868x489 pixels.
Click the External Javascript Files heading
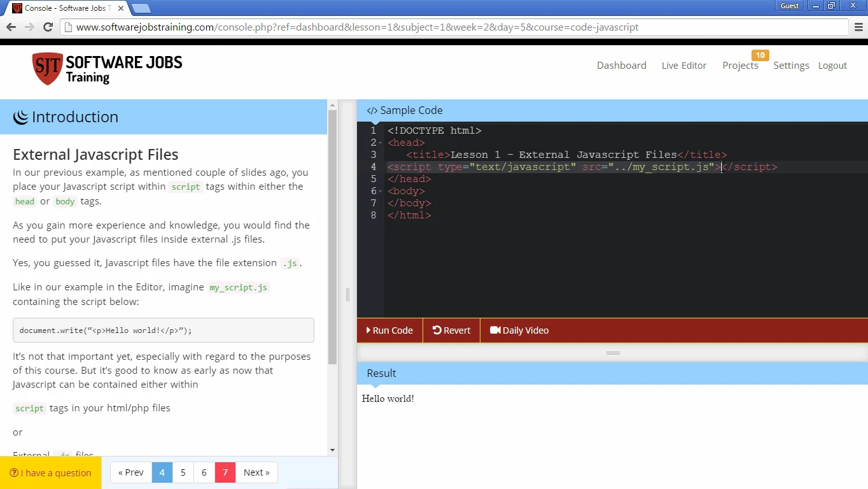(95, 155)
